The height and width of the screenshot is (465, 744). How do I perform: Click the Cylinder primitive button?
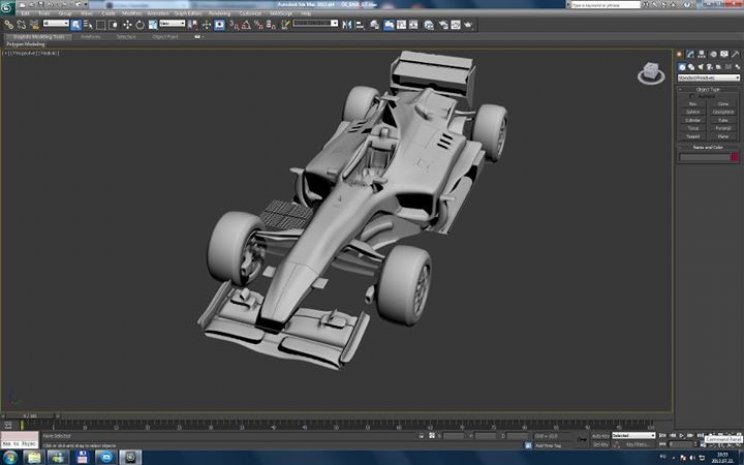coord(693,121)
